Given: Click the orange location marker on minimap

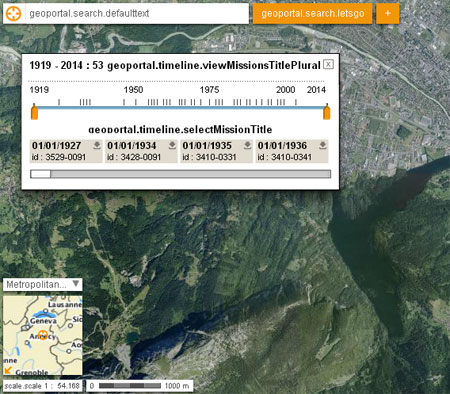Looking at the screenshot, I should click(x=42, y=335).
